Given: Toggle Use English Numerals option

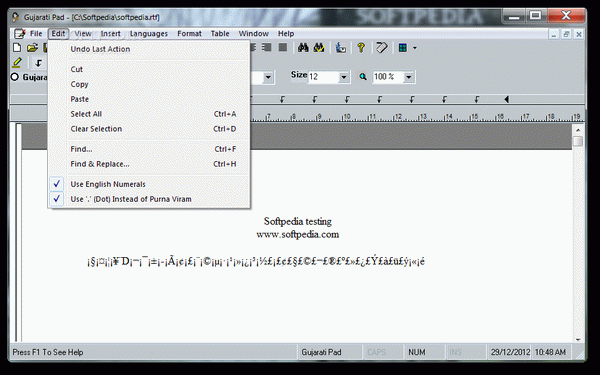Looking at the screenshot, I should click(149, 184).
